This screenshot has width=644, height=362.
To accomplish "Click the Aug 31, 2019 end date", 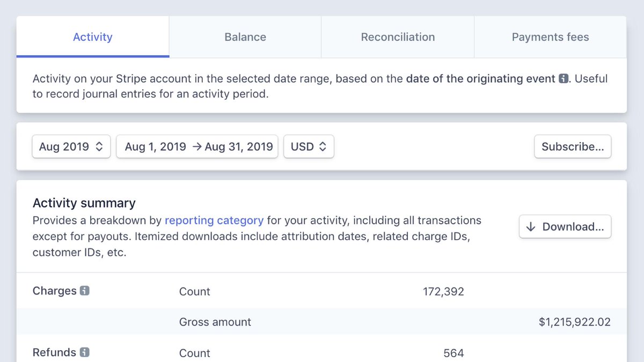I will tap(238, 146).
